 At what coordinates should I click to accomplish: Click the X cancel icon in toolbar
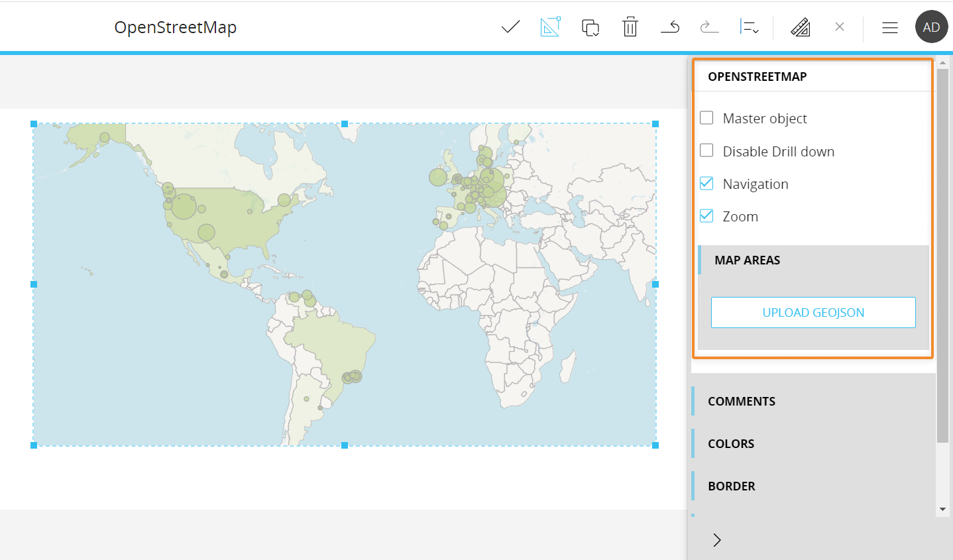(x=840, y=27)
